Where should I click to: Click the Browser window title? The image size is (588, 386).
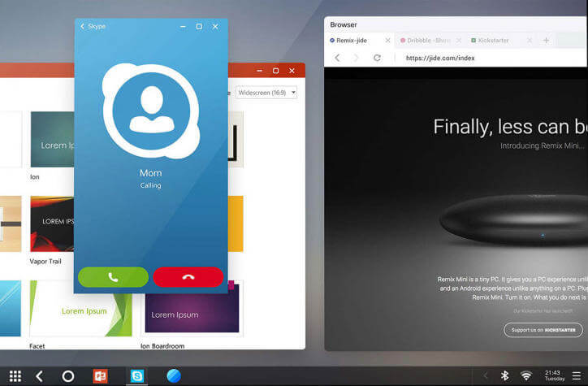click(344, 24)
